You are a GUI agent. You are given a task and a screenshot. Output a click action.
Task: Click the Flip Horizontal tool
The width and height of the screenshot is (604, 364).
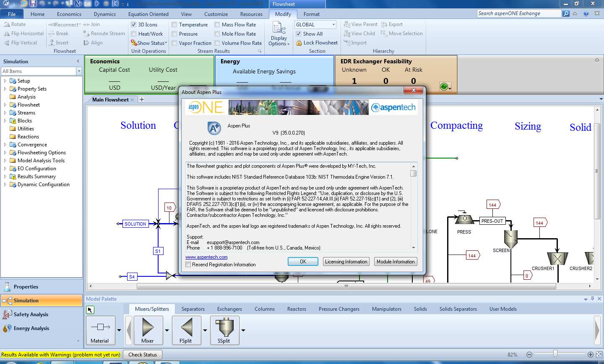point(23,34)
